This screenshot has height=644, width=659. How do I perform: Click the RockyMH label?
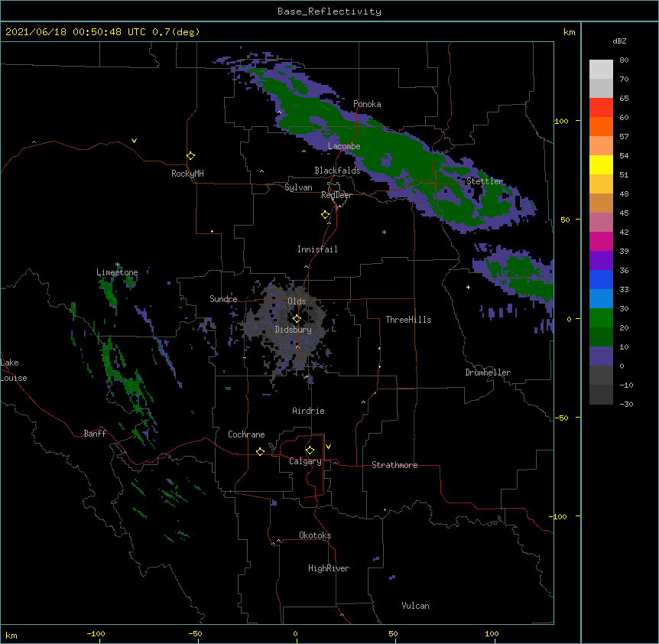click(187, 174)
